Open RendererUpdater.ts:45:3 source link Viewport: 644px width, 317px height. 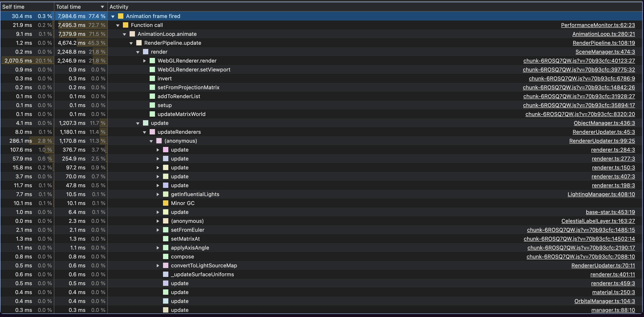(604, 132)
